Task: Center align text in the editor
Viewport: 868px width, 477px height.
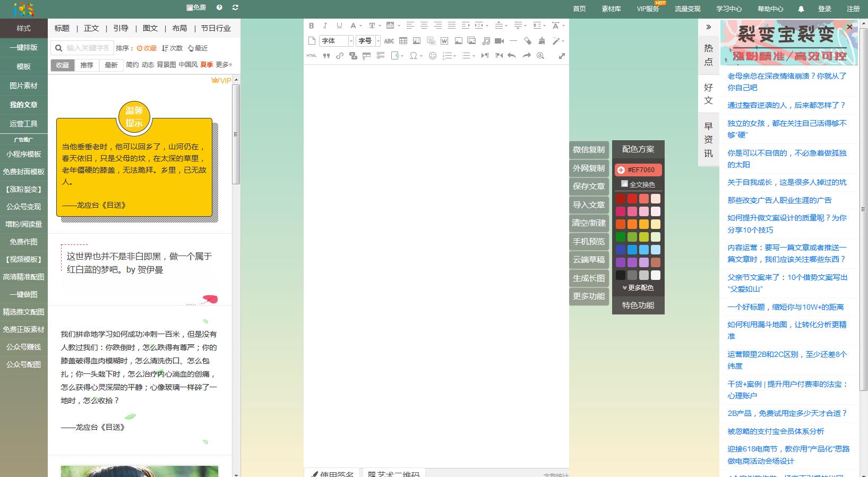Action: pyautogui.click(x=424, y=25)
